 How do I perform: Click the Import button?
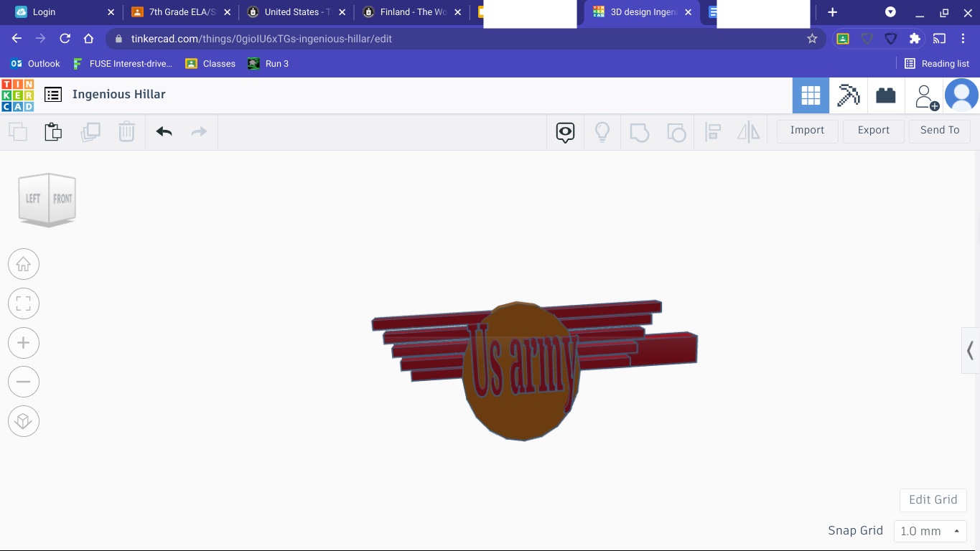click(807, 131)
